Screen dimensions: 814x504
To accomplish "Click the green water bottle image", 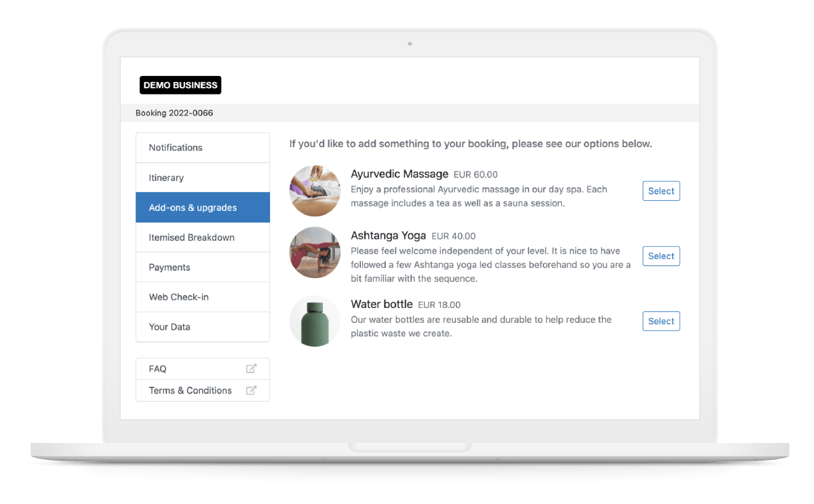I will click(315, 322).
